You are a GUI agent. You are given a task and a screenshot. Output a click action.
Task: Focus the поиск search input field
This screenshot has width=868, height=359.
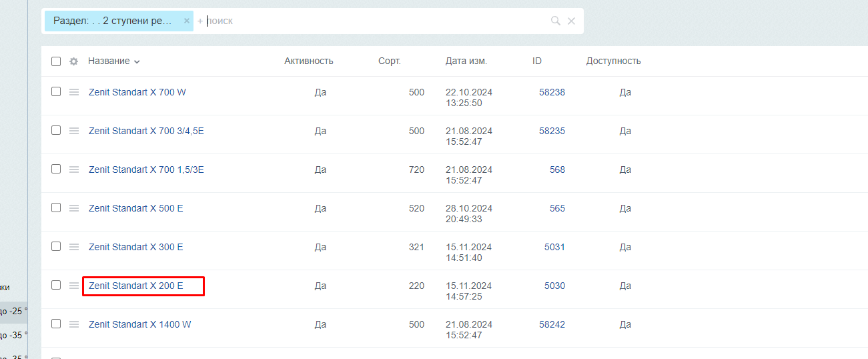[374, 21]
